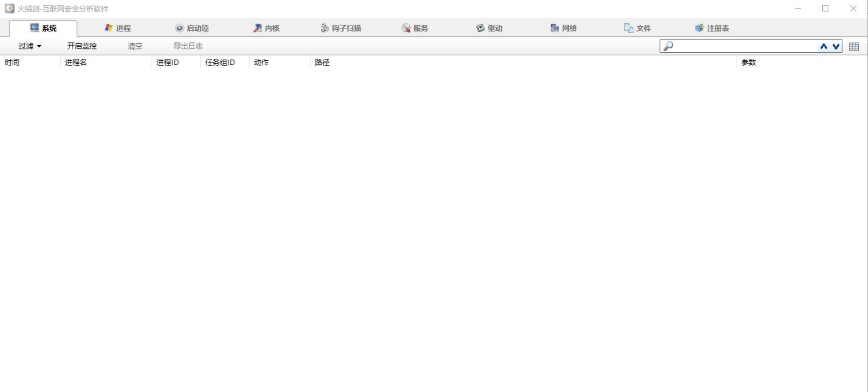Open the 进程 tab

point(118,28)
